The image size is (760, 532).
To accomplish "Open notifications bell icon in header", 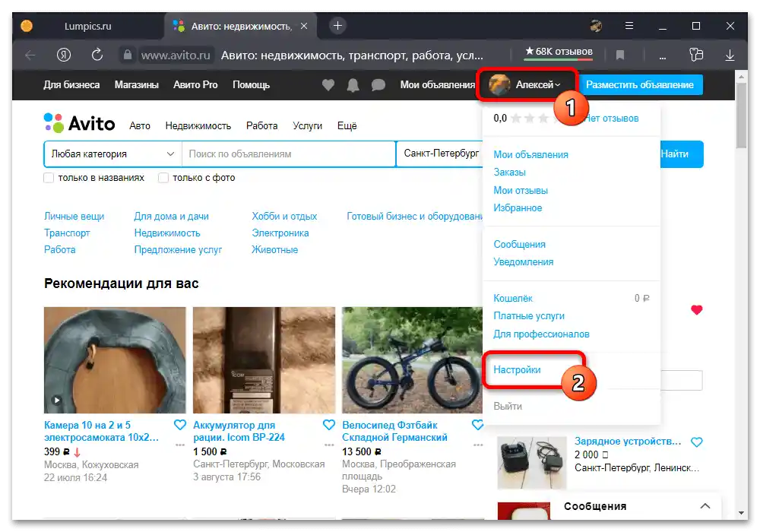I will click(353, 85).
